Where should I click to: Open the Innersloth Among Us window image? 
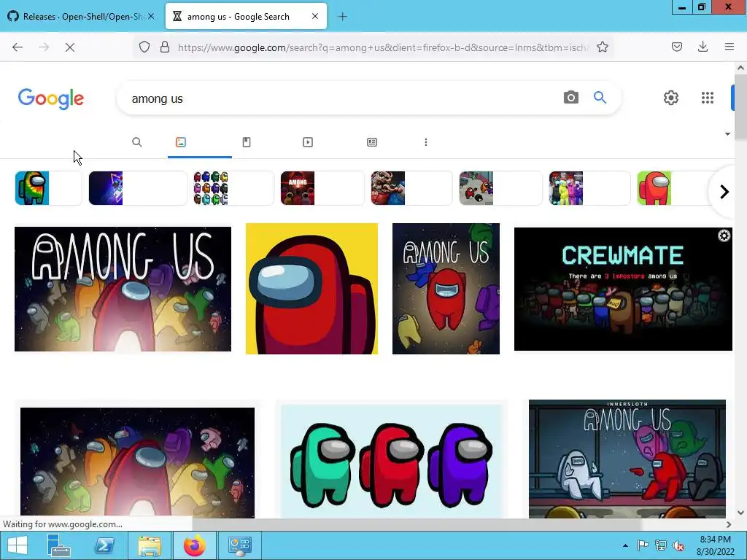point(627,459)
